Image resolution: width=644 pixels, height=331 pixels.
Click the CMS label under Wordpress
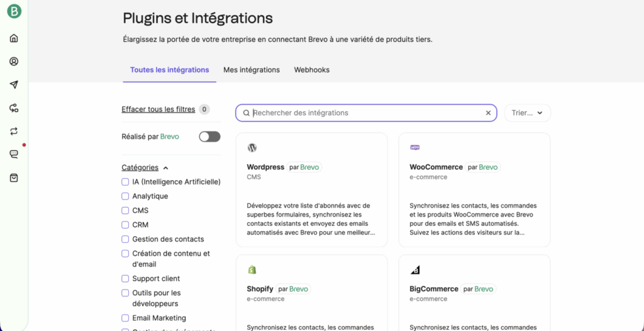(x=254, y=177)
